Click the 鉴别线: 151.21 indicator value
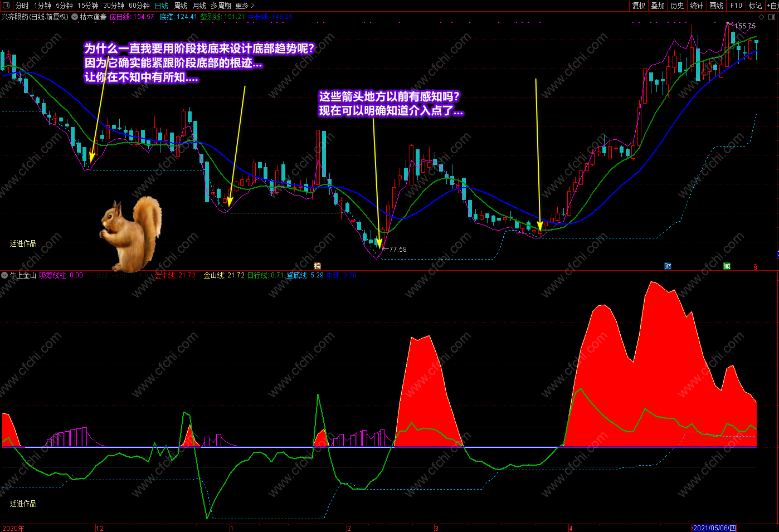The image size is (779, 532). pos(222,17)
